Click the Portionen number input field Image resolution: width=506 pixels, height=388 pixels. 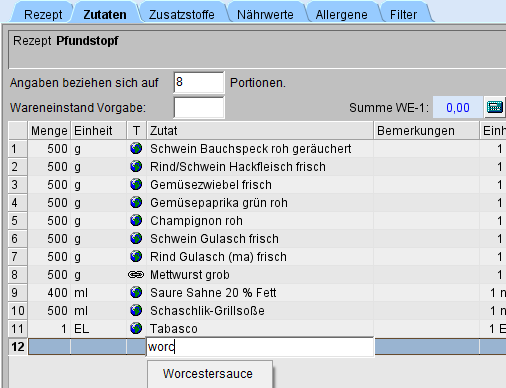pos(199,82)
